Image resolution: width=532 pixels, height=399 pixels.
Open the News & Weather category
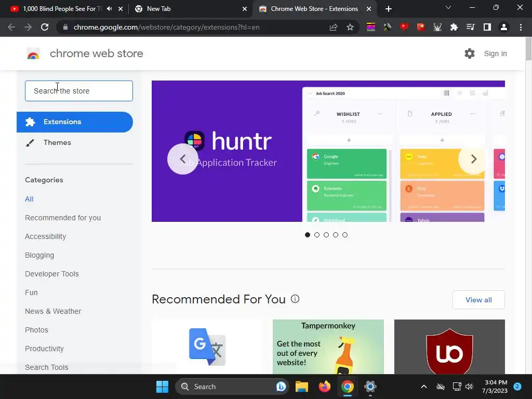coord(53,311)
